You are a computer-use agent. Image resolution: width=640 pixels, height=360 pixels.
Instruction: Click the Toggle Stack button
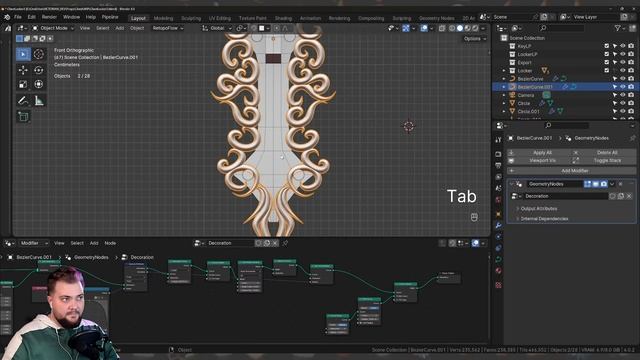pos(604,160)
